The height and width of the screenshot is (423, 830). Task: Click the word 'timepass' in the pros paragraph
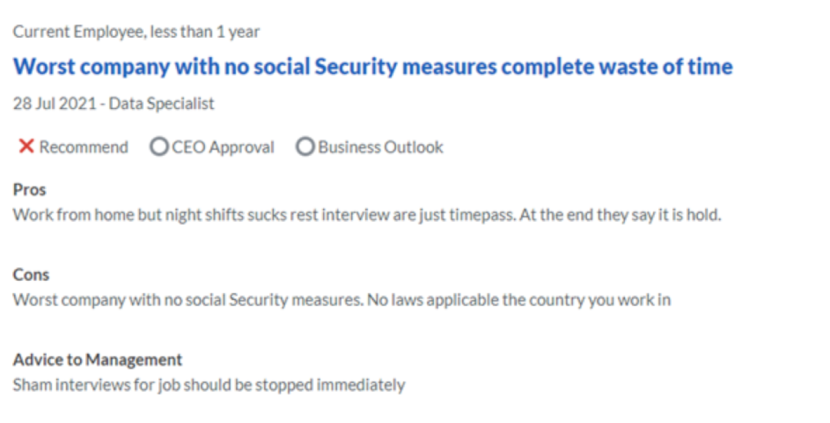pos(482,215)
